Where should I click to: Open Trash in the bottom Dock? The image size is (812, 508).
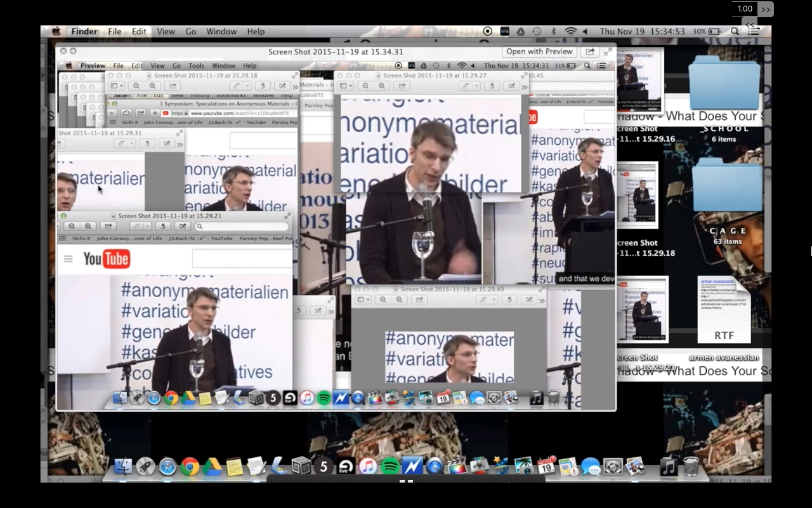coord(691,467)
